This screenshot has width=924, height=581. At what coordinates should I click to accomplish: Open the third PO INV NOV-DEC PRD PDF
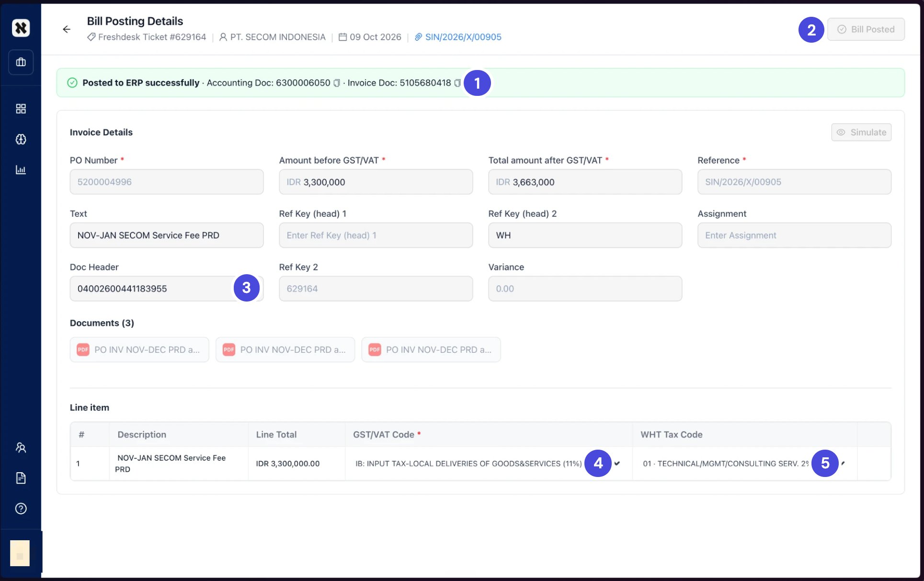pyautogui.click(x=431, y=349)
